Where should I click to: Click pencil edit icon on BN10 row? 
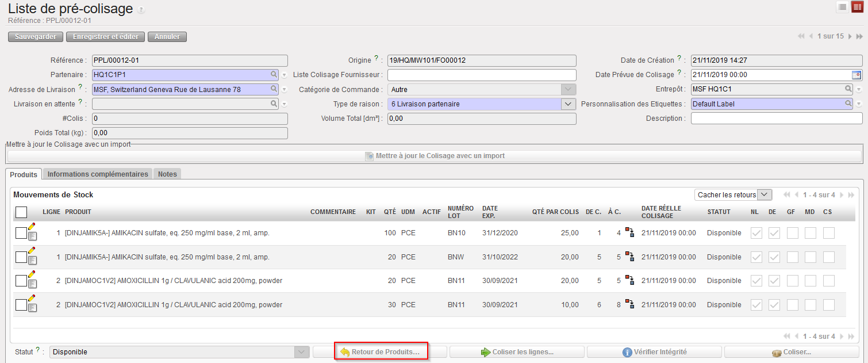click(32, 227)
